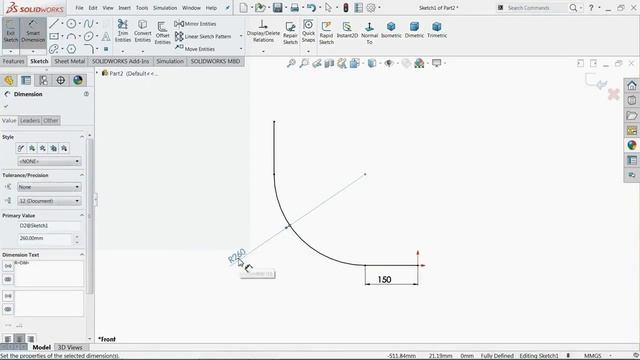This screenshot has width=640, height=360.
Task: Select the Arc sketch tool
Action: (71, 37)
